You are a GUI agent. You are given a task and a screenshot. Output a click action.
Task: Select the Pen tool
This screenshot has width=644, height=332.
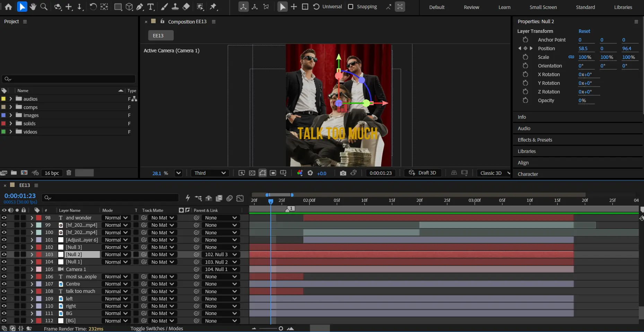[140, 7]
